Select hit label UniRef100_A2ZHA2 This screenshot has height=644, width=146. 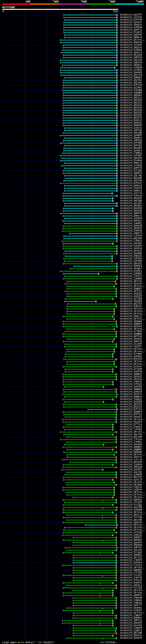(131, 88)
